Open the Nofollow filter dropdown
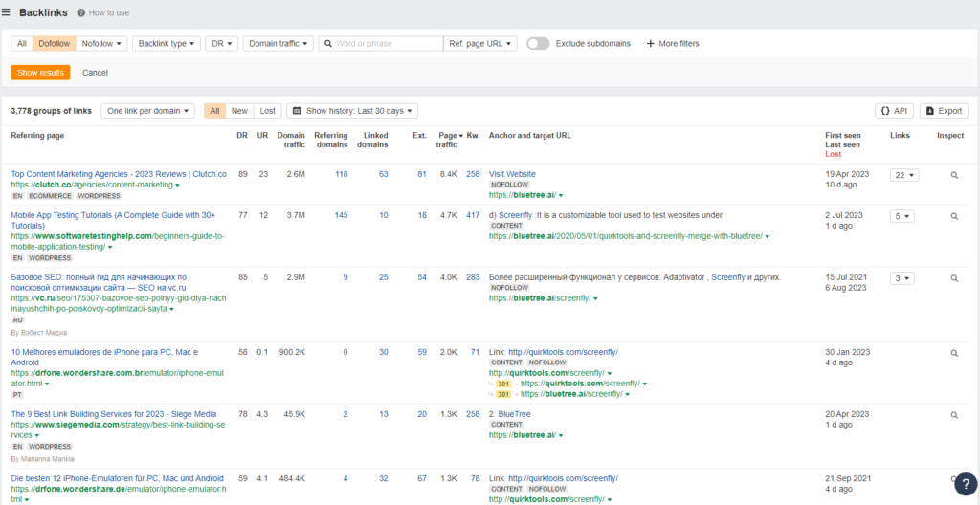This screenshot has width=980, height=505. [101, 44]
